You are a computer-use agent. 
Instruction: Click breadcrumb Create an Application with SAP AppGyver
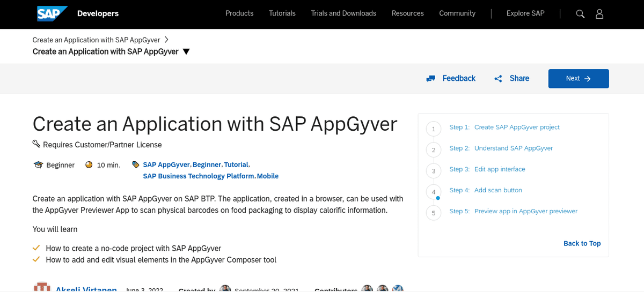[96, 40]
